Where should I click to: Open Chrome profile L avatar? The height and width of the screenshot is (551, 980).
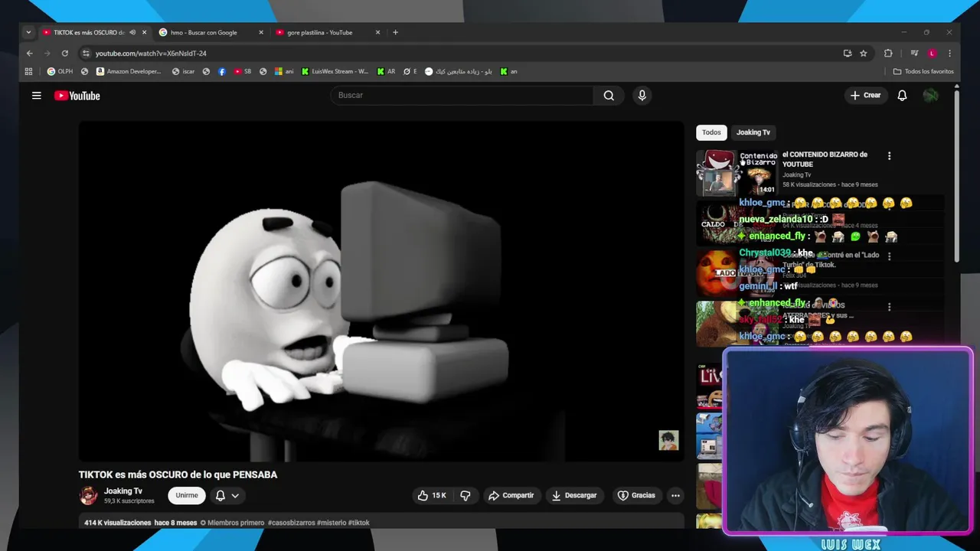click(x=932, y=54)
